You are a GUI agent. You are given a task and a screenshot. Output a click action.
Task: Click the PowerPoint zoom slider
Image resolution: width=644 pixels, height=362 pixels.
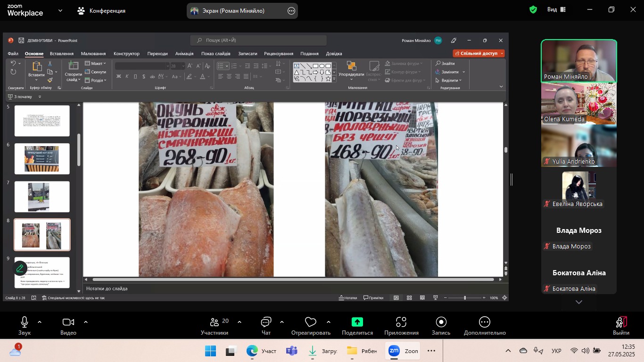(x=464, y=298)
